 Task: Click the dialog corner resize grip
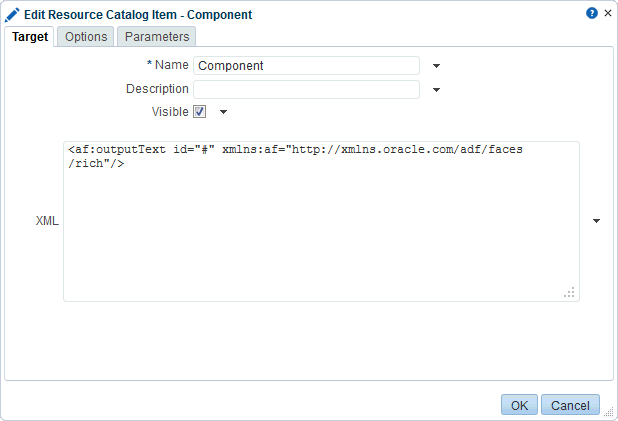[609, 412]
